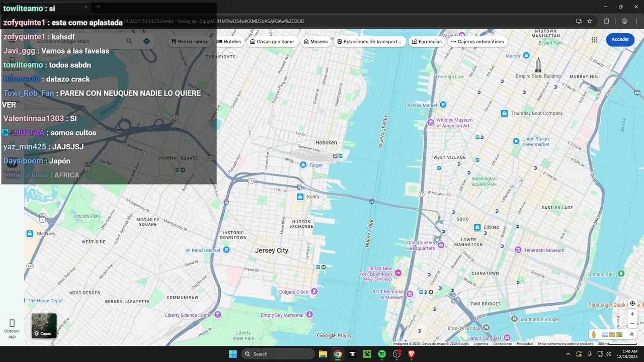This screenshot has height=362, width=644.
Task: Select Whitney Museum of American Art pin
Action: 431,123
